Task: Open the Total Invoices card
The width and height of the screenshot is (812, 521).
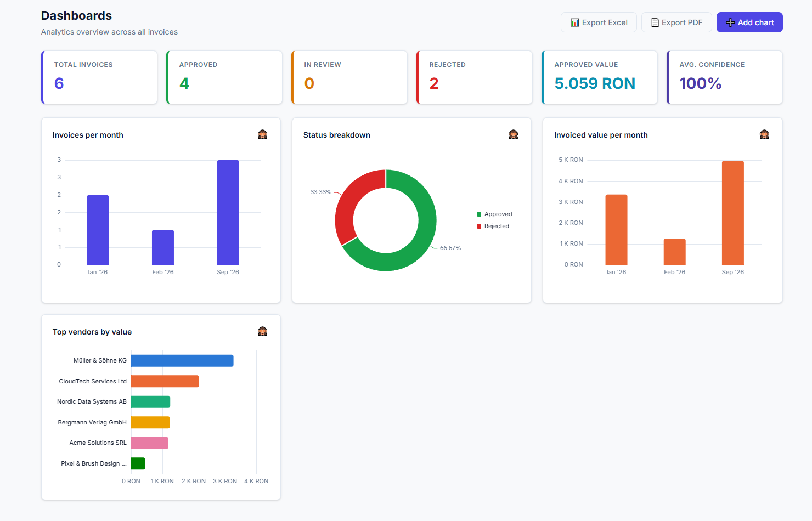Action: (99, 77)
